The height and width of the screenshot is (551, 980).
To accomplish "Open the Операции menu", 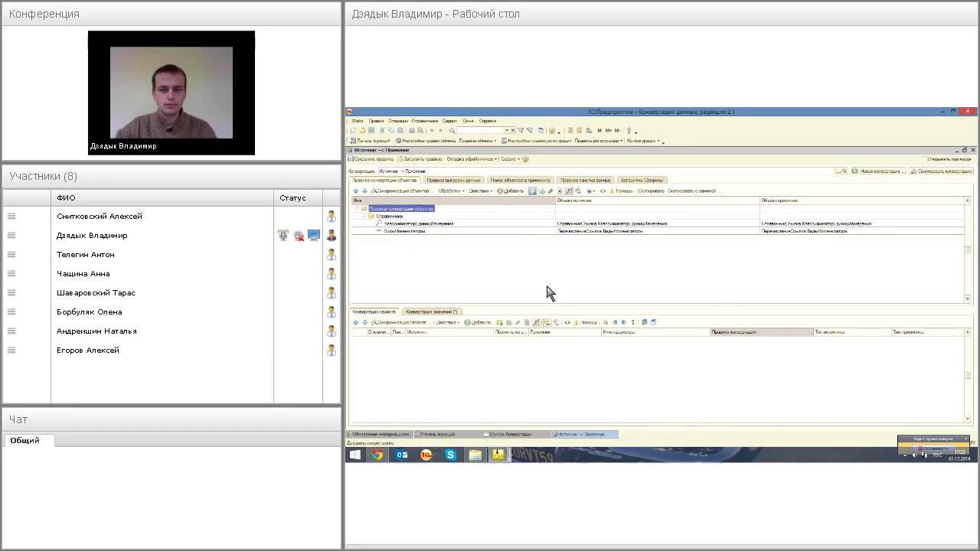I will (x=398, y=121).
